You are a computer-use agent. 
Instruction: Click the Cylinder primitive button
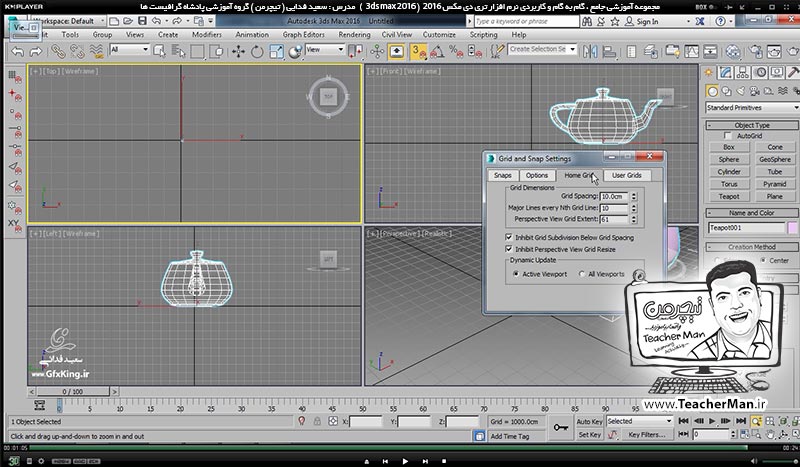pos(729,171)
